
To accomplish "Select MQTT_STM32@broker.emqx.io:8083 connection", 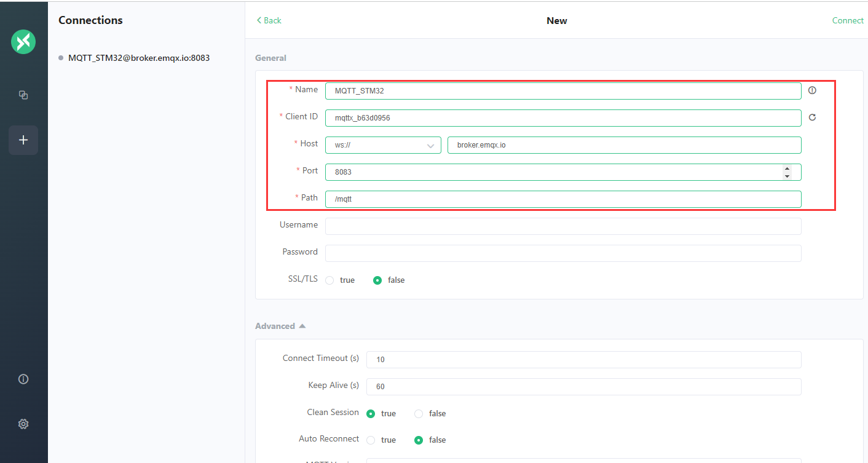I will click(x=139, y=58).
